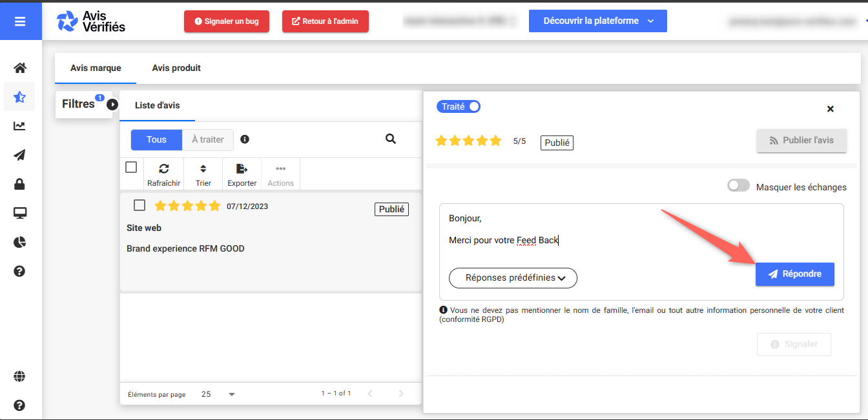This screenshot has width=868, height=420.
Task: Click the paper plane sidebar icon
Action: [20, 155]
